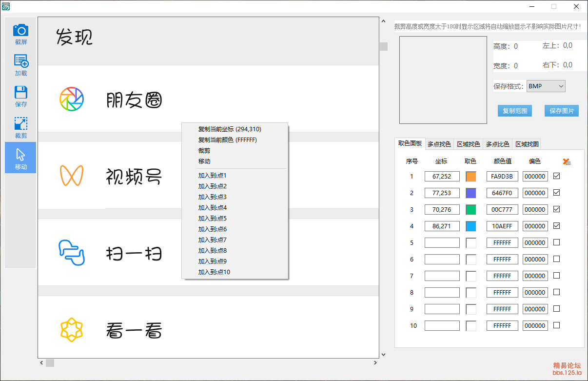The image size is (588, 381).
Task: Click the coordinate field showing 67,252
Action: 442,177
